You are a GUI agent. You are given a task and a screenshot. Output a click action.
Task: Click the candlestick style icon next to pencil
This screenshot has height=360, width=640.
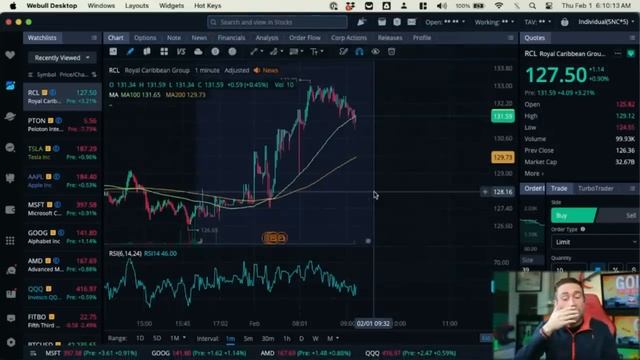147,51
